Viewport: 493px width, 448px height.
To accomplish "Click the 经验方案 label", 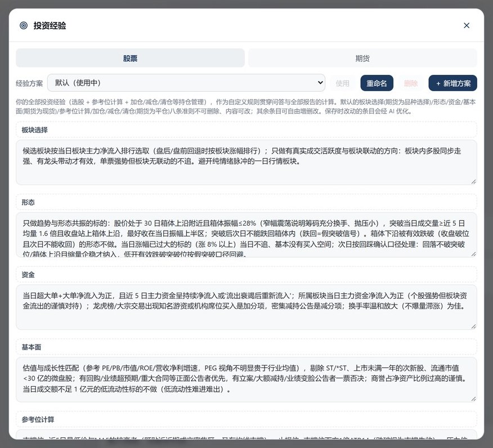I will tap(29, 83).
